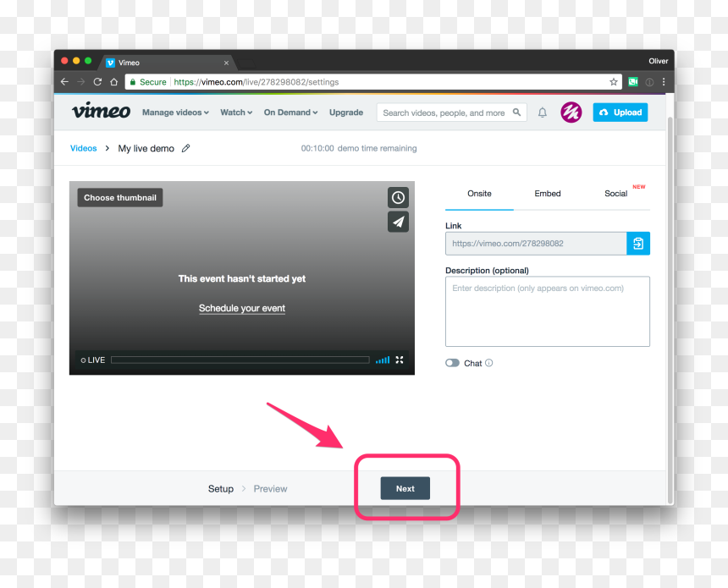The width and height of the screenshot is (728, 588).
Task: Go to the browser home icon
Action: (113, 82)
